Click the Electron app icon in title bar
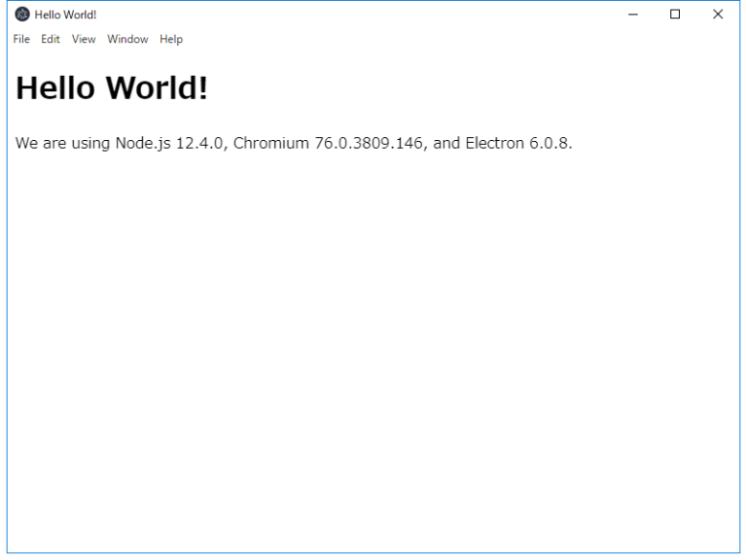This screenshot has height=560, width=747. [x=22, y=15]
